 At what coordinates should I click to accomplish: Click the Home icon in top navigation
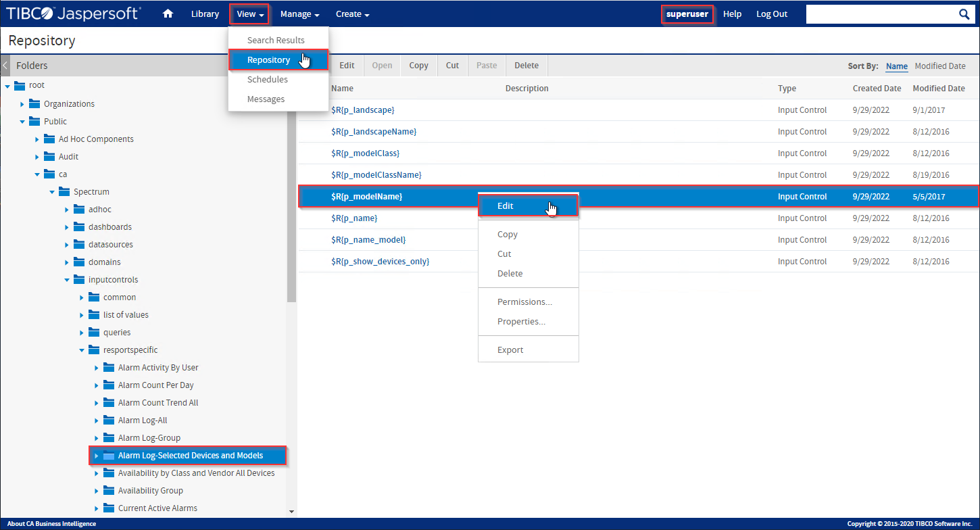[168, 14]
